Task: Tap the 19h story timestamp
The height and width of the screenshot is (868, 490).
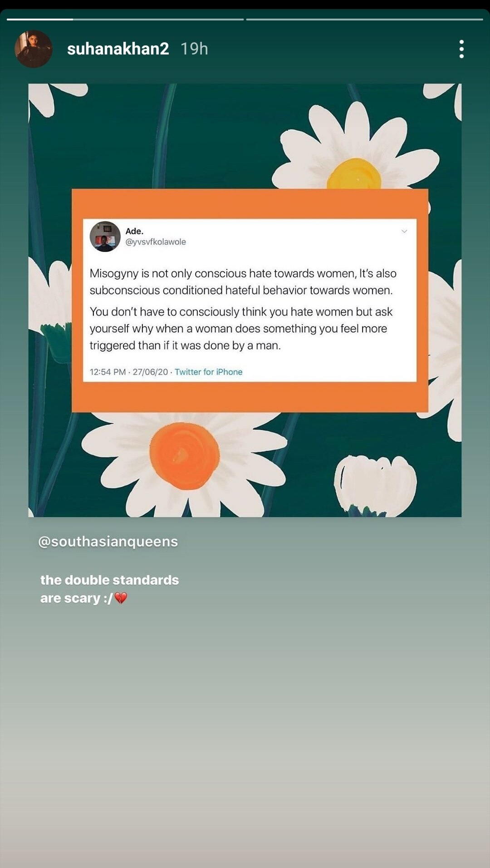Action: click(194, 49)
